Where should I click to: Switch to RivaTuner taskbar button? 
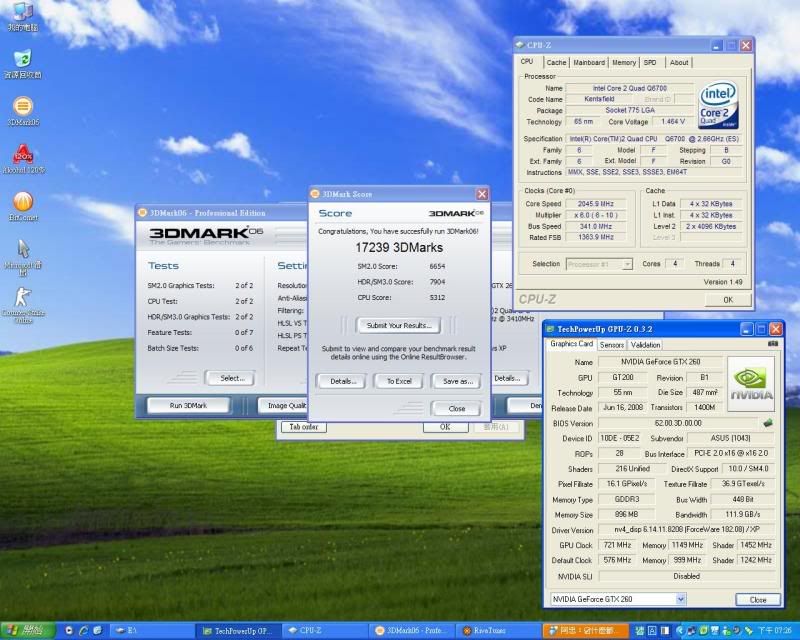pyautogui.click(x=498, y=631)
